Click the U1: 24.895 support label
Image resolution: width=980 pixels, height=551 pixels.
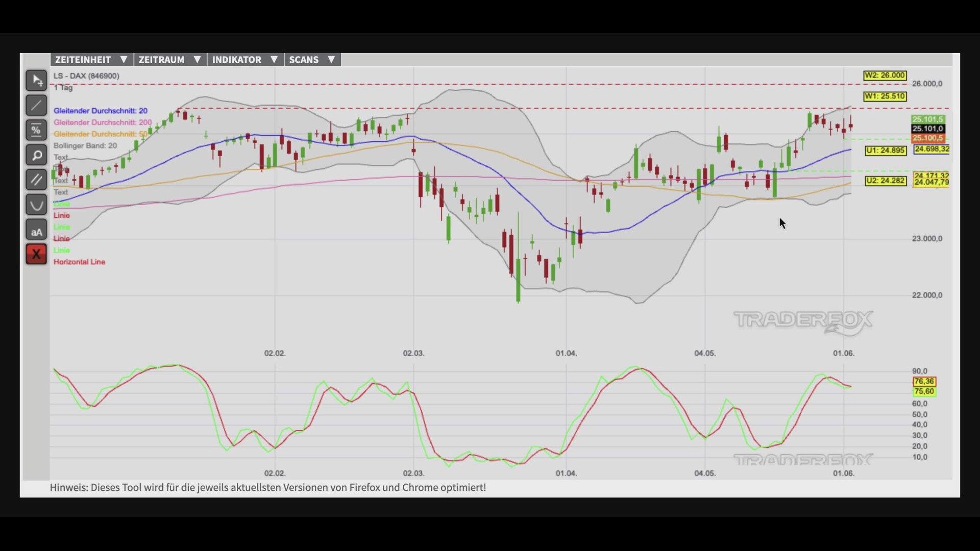[x=886, y=151]
